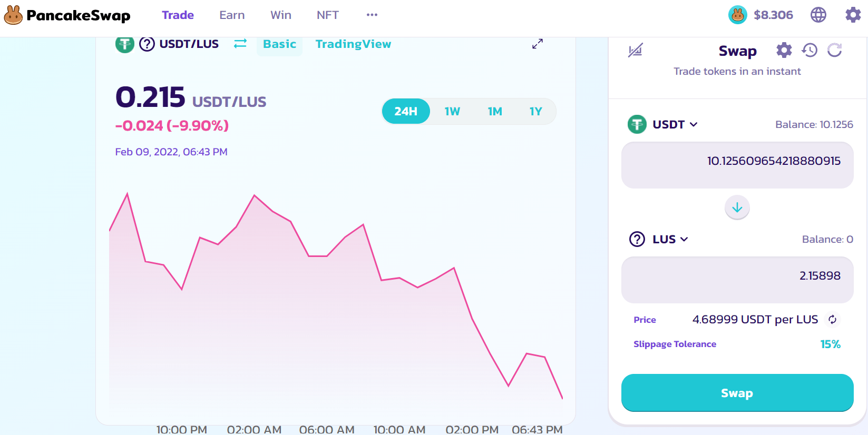Screen dimensions: 868x435
Task: Switch to the TradingView chart tab
Action: click(353, 44)
